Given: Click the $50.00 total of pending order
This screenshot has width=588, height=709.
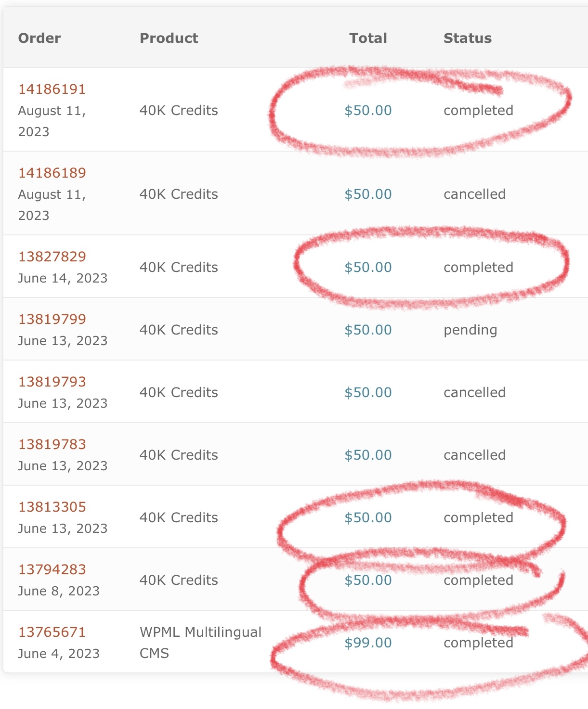Looking at the screenshot, I should pyautogui.click(x=368, y=330).
